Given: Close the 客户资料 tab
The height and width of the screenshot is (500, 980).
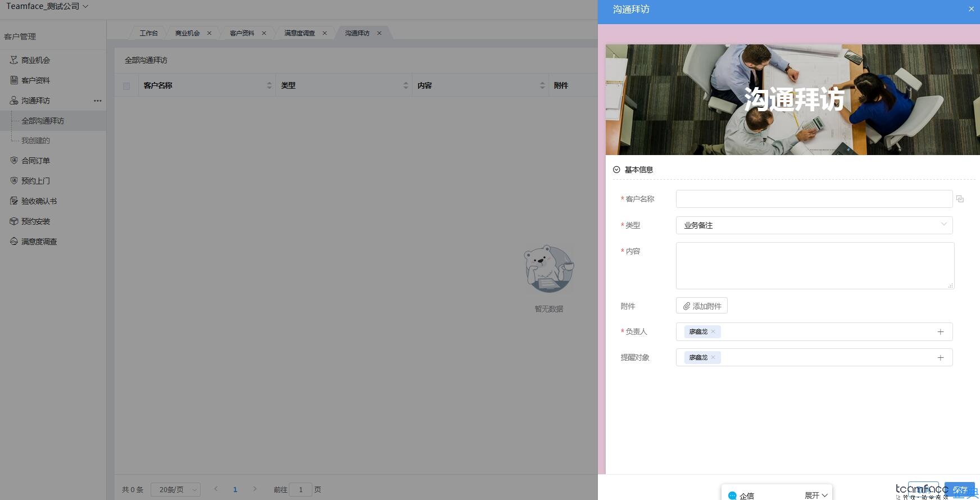Looking at the screenshot, I should click(264, 33).
